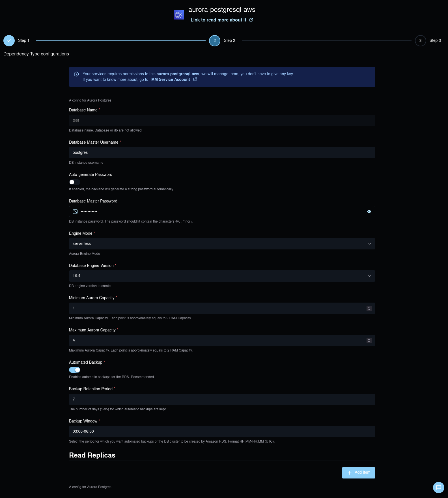Disable the Automated Backup toggle
This screenshot has height=498, width=448.
pos(75,370)
